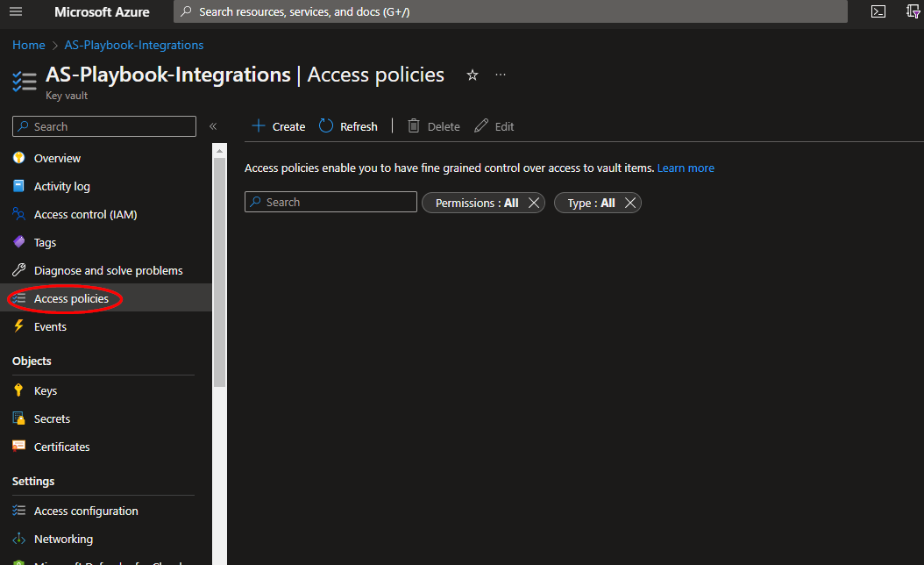Open Keys page label
This screenshot has height=565, width=924.
pos(46,391)
